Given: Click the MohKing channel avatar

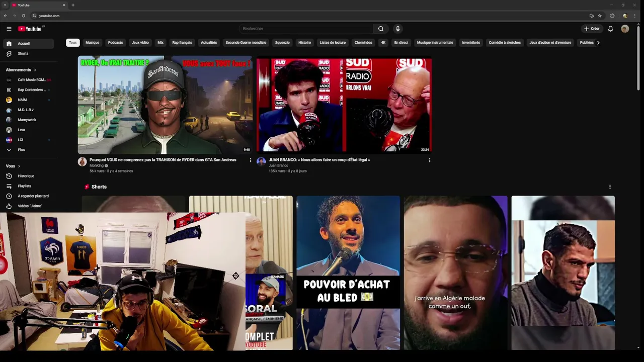Looking at the screenshot, I should pyautogui.click(x=82, y=161).
